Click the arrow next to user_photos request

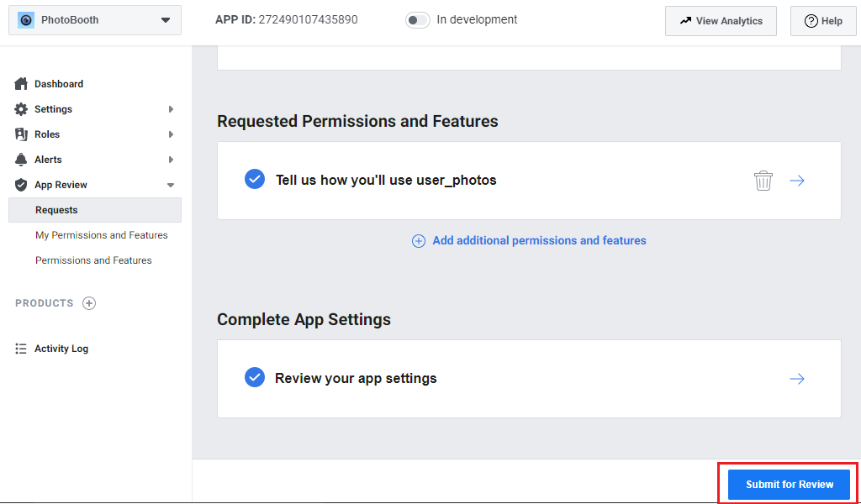click(x=797, y=181)
